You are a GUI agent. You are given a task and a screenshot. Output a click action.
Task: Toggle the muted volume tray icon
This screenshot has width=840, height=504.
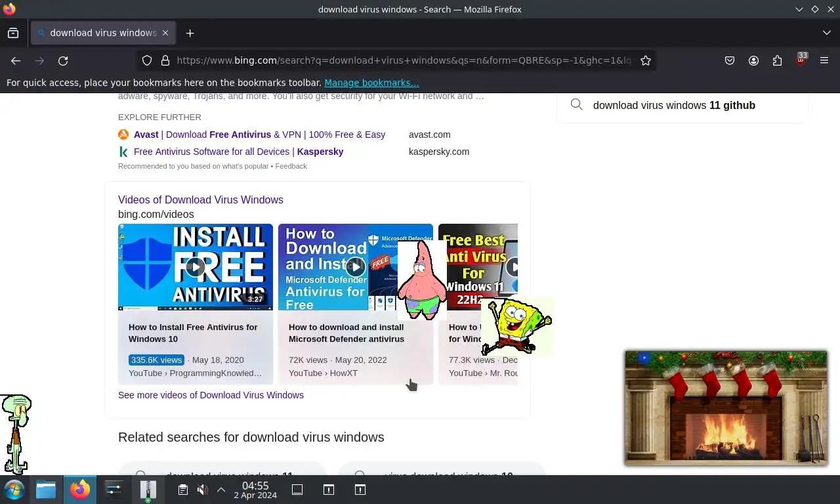point(202,490)
